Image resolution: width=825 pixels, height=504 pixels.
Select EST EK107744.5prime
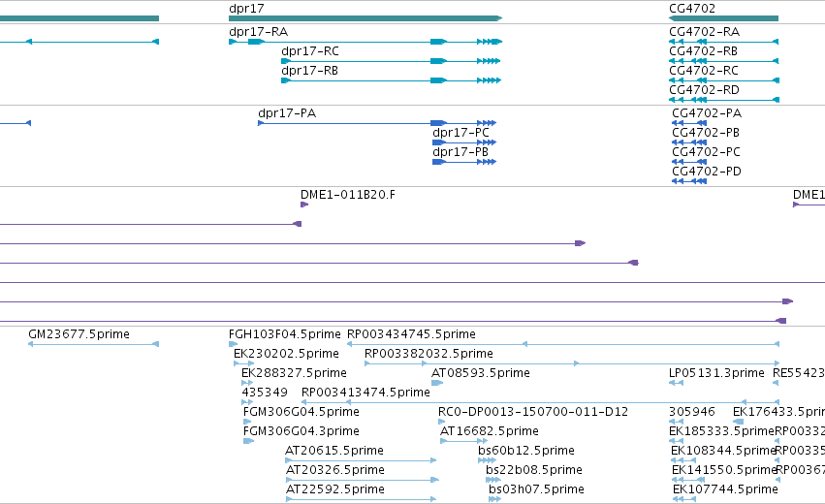click(x=725, y=489)
